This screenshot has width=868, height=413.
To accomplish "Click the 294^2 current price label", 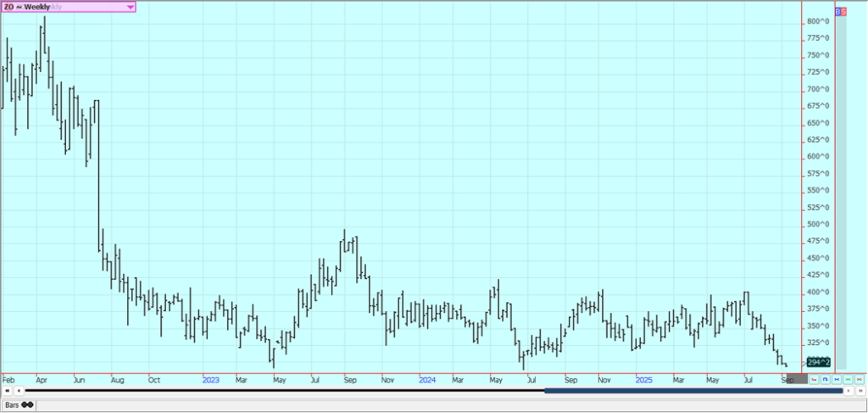I will coord(819,362).
